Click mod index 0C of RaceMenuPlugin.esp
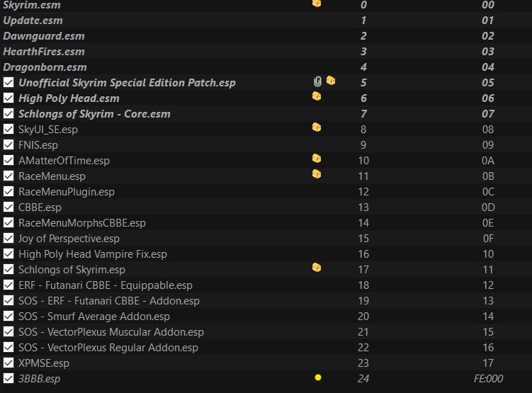The height and width of the screenshot is (393, 532). [x=488, y=192]
